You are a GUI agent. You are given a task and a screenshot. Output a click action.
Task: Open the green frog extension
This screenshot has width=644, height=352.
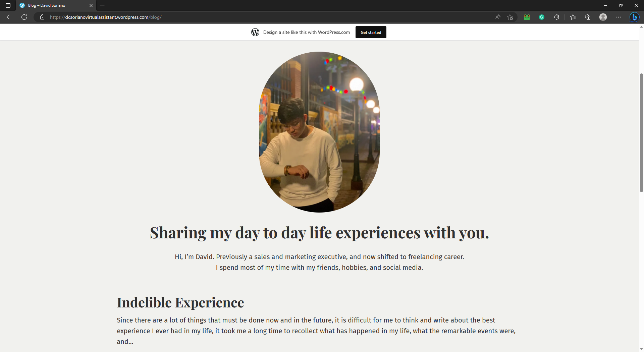click(x=527, y=17)
